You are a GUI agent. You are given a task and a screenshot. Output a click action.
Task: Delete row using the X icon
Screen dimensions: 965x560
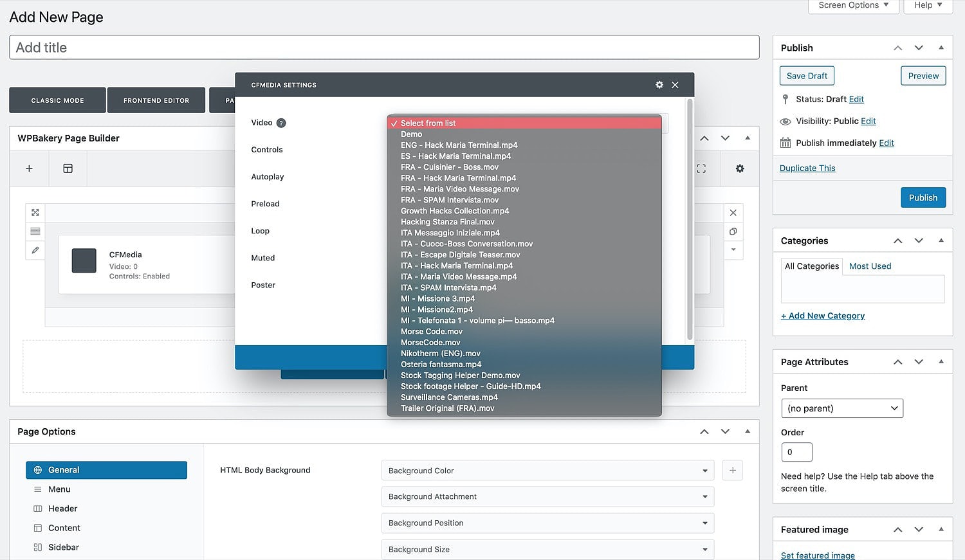(733, 213)
